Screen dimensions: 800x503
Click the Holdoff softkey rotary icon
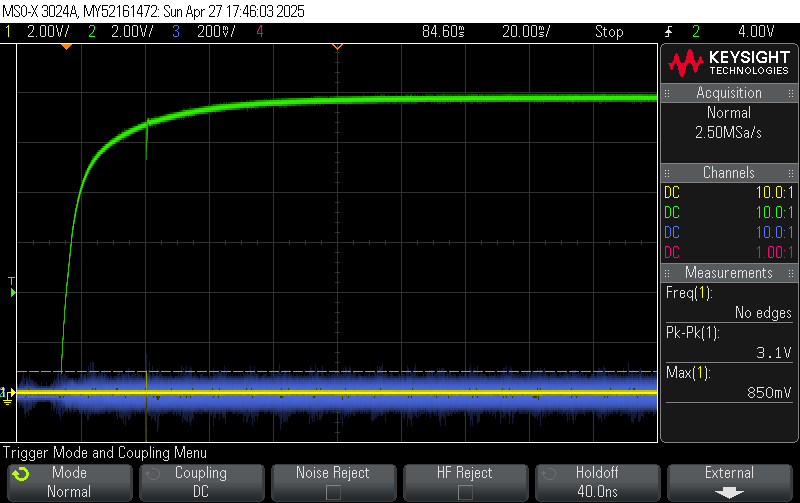(548, 474)
